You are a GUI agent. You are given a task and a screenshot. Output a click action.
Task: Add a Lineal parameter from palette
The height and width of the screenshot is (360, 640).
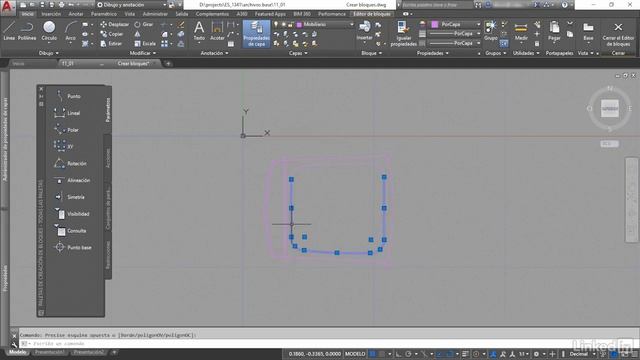pyautogui.click(x=68, y=113)
